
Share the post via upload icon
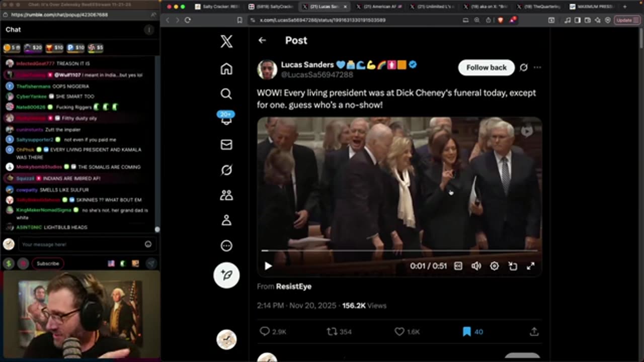[534, 331]
